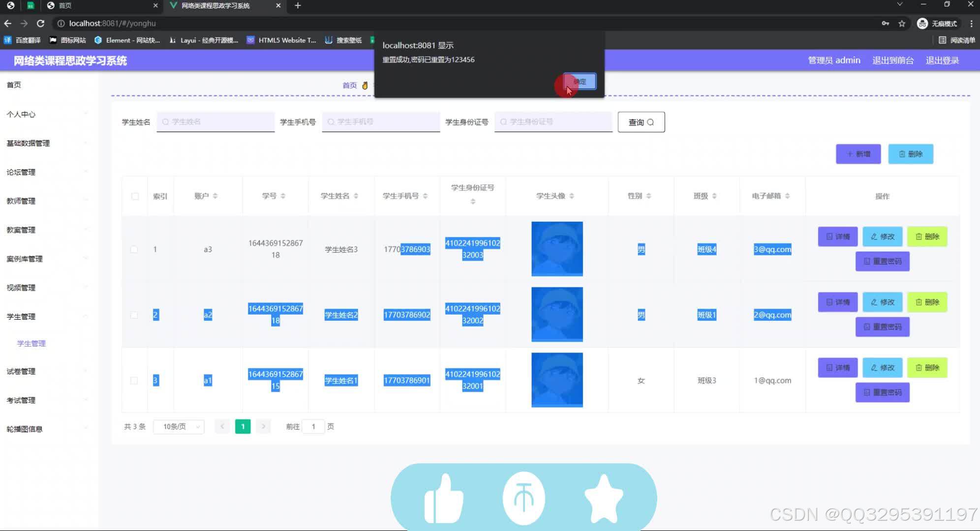980x531 pixels.
Task: Expand 论坛管理 sidebar menu
Action: 48,172
